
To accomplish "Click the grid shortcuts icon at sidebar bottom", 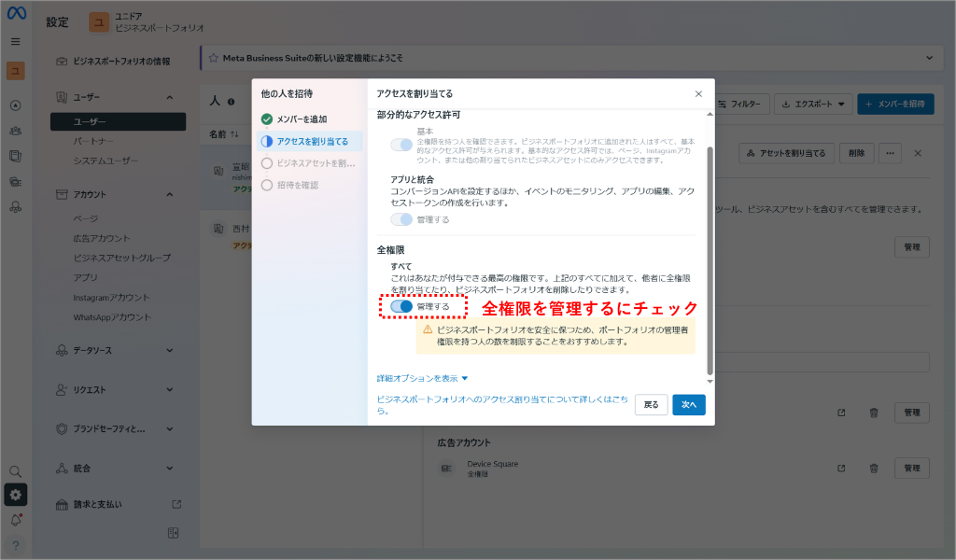I will point(172,531).
